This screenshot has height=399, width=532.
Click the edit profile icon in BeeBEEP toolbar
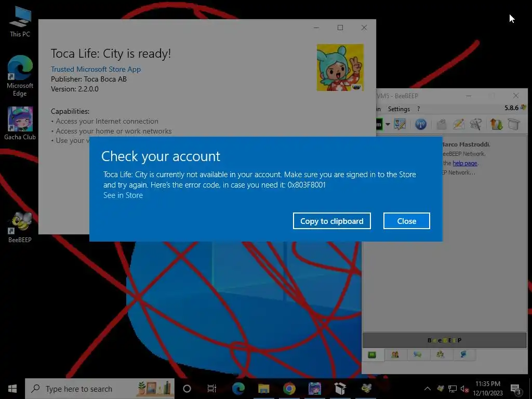(x=400, y=124)
